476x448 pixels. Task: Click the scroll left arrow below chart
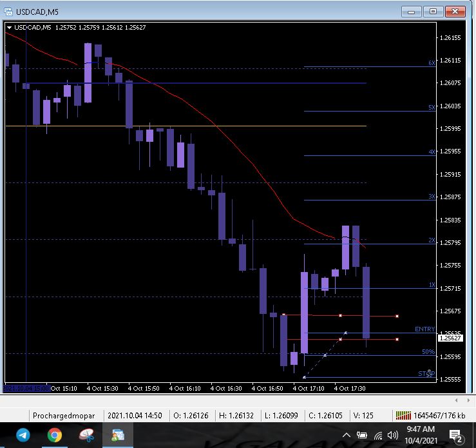(456, 400)
